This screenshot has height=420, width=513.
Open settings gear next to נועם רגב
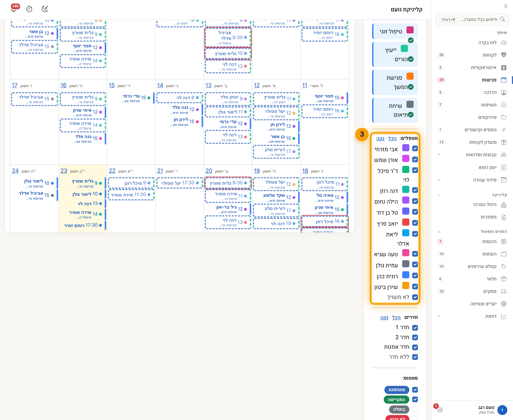440,410
